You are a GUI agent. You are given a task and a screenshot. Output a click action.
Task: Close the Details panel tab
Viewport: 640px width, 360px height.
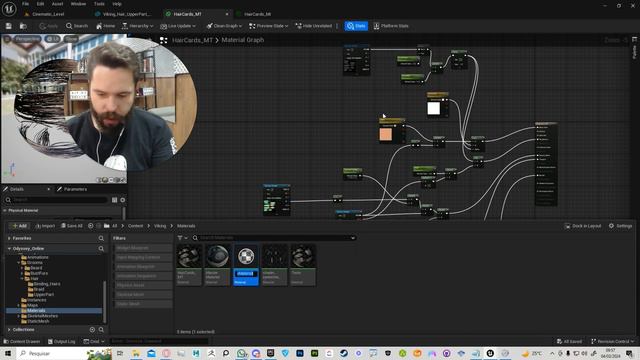(49, 189)
